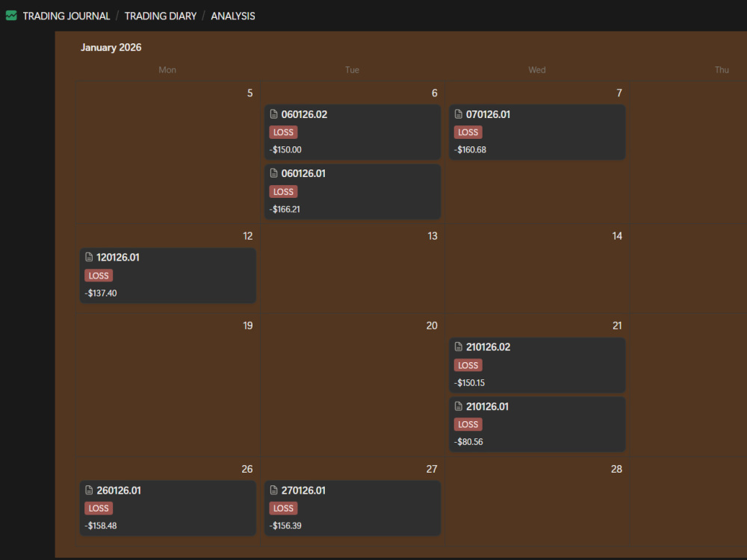747x560 pixels.
Task: Click the LOSS tag on 270126.01
Action: click(283, 508)
